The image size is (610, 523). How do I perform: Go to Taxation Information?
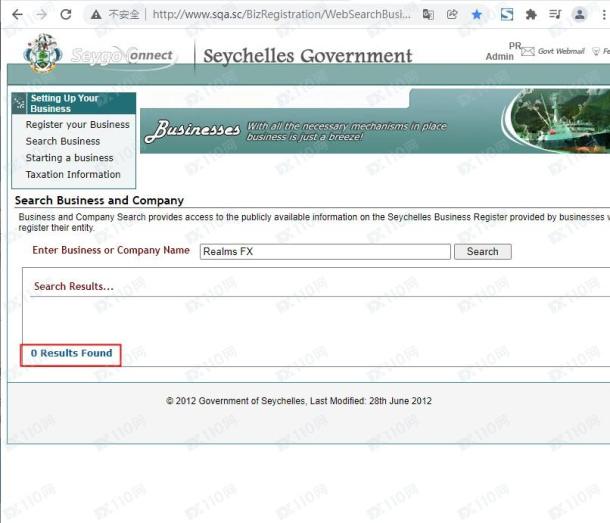(x=73, y=174)
